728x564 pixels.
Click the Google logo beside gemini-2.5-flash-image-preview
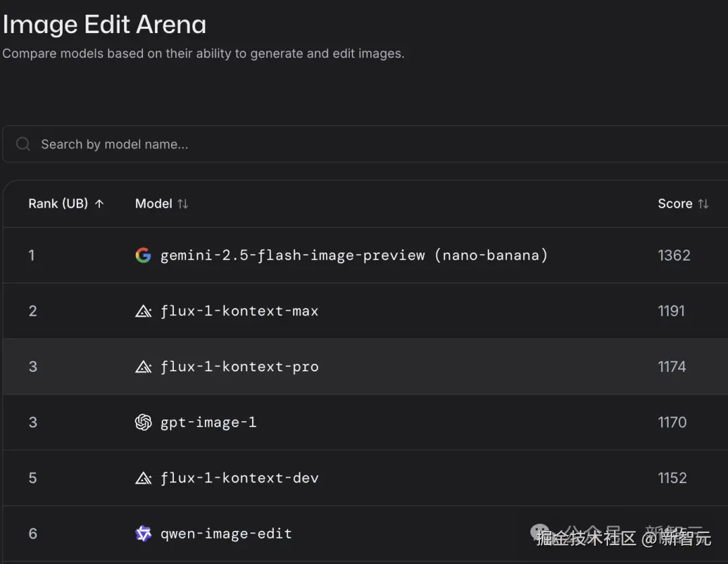(143, 255)
